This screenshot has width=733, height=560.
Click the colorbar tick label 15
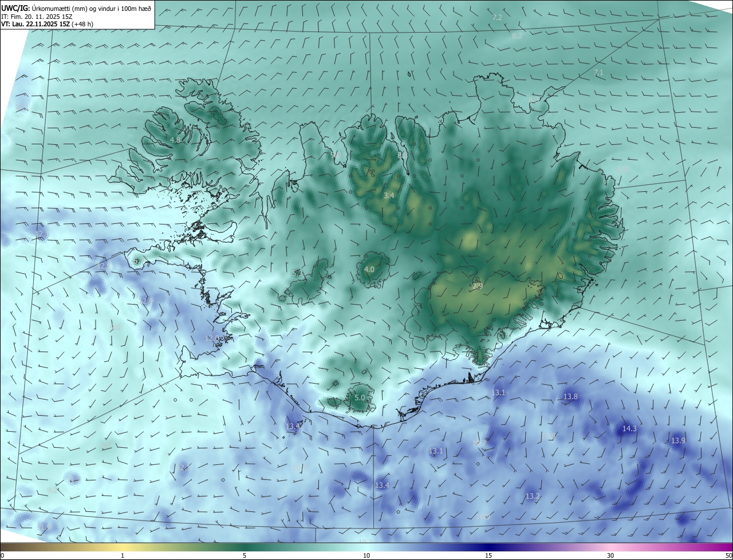click(488, 555)
